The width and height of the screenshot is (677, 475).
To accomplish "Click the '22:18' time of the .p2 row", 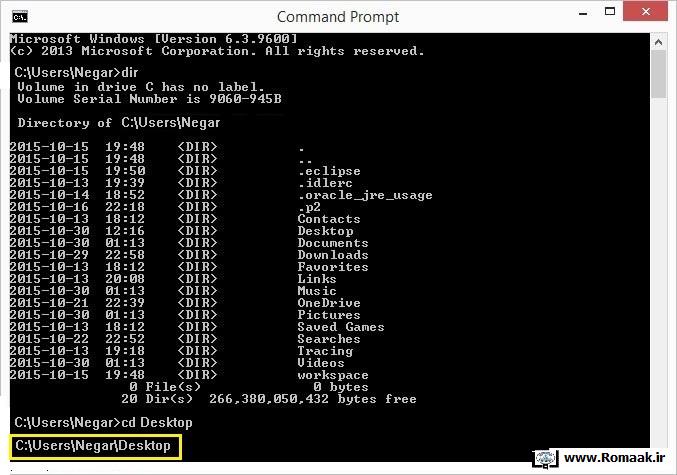I will (125, 207).
